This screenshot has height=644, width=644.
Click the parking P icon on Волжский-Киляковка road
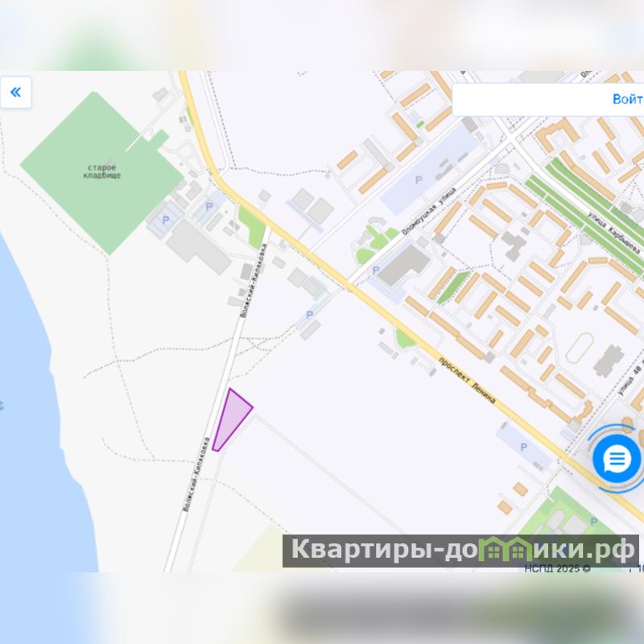click(309, 315)
